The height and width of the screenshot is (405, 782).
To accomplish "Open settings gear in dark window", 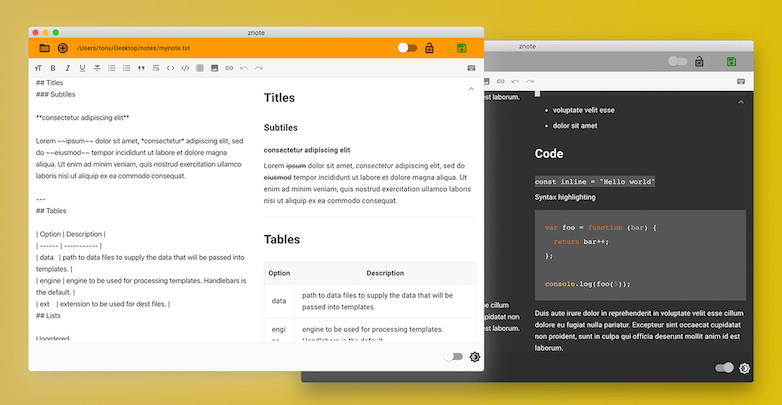I will [x=744, y=369].
